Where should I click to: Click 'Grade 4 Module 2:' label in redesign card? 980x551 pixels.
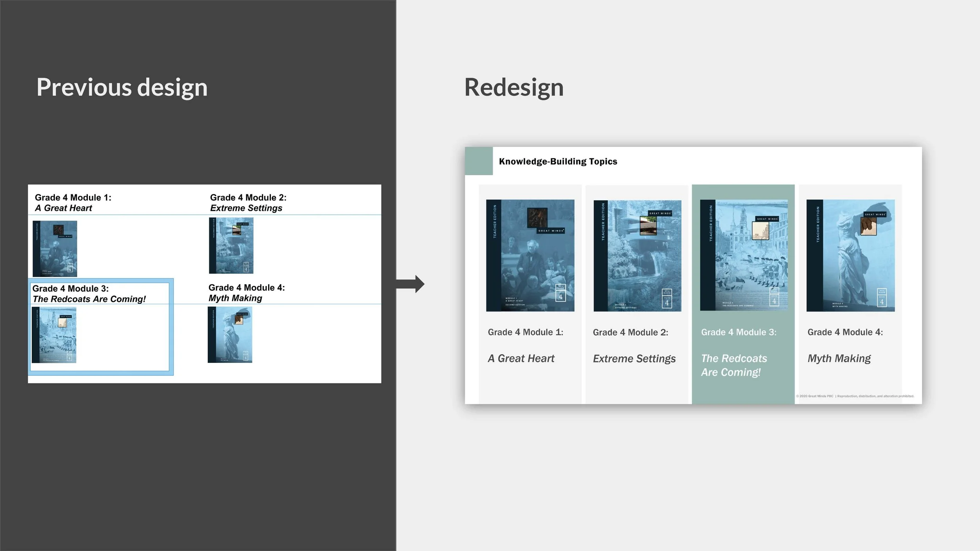point(630,332)
